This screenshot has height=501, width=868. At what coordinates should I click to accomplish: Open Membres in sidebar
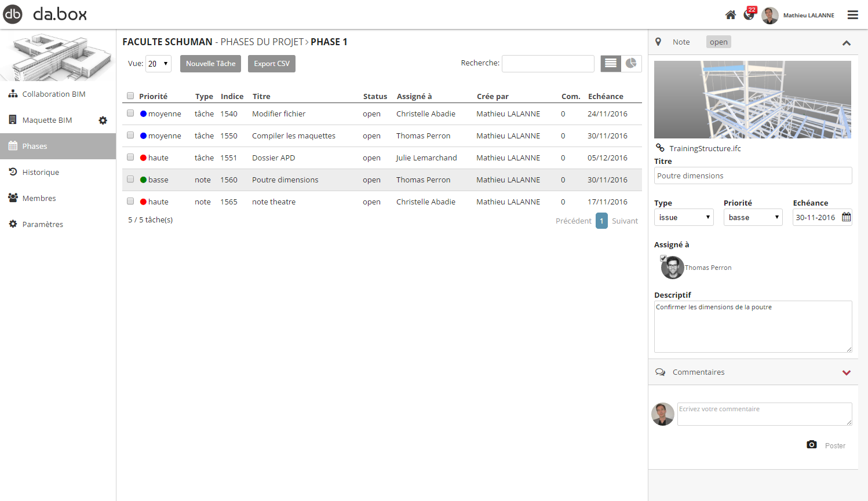[x=39, y=198]
